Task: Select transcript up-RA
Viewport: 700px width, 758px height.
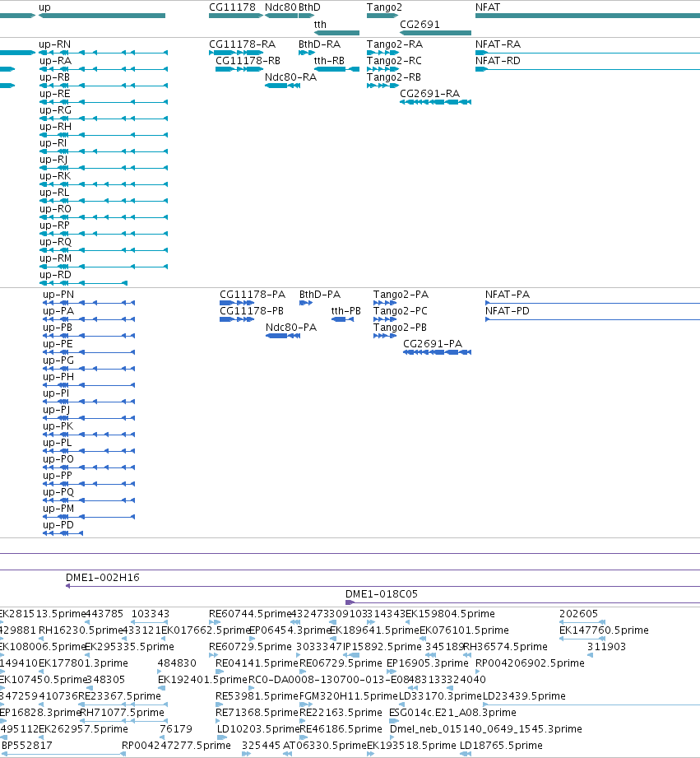Action: tap(104, 69)
